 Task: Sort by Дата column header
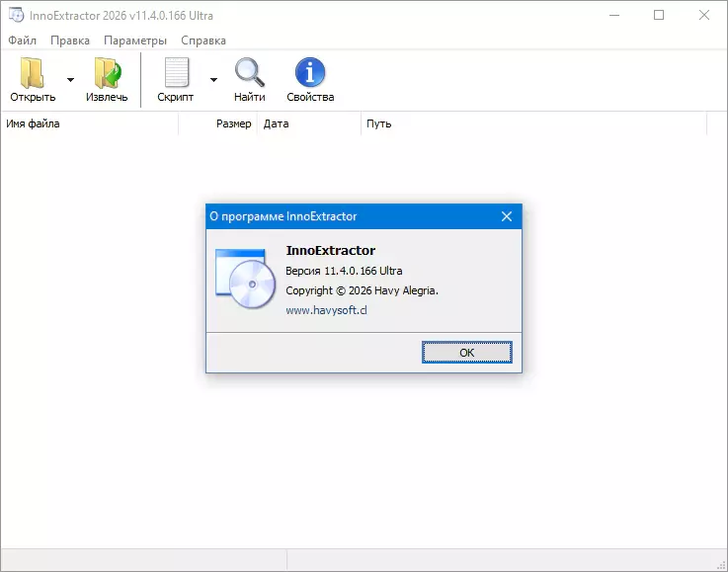309,123
